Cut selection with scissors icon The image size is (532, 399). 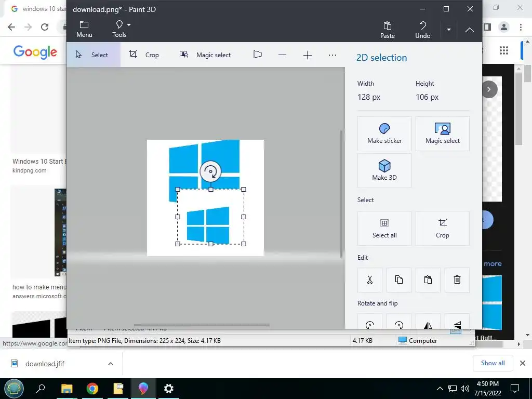point(370,280)
